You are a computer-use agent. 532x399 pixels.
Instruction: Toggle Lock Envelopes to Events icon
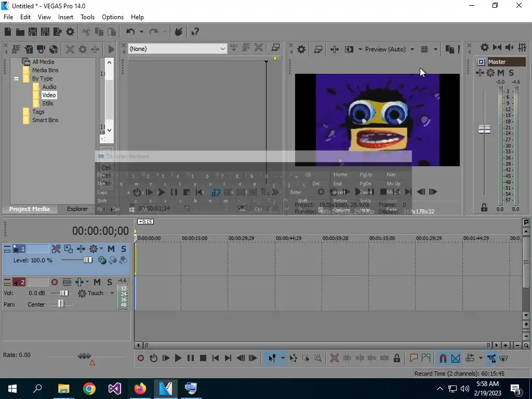click(491, 358)
